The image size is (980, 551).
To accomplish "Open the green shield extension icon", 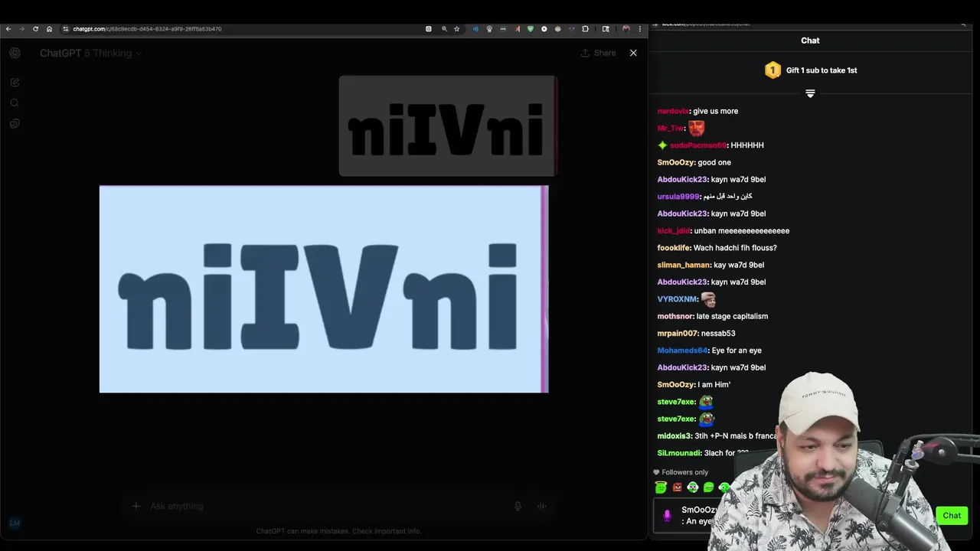I will pos(531,29).
